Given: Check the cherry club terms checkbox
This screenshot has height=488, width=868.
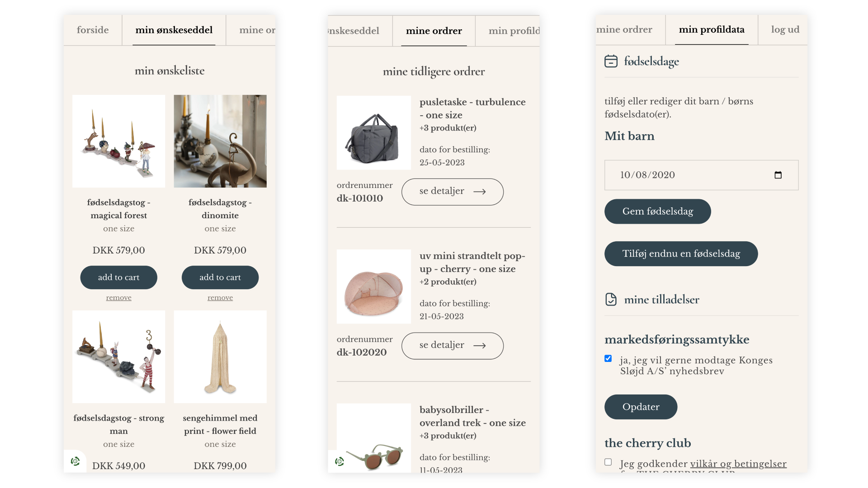Looking at the screenshot, I should (x=608, y=462).
